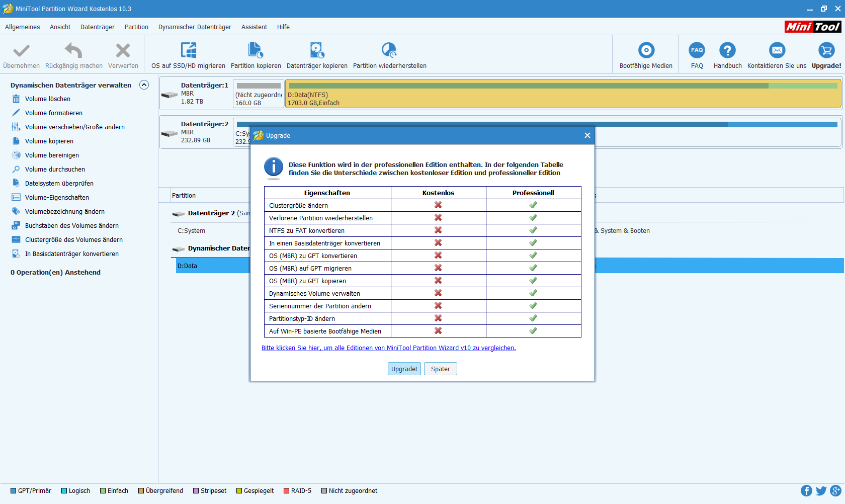Click the Clustergröße ändern table row
The image size is (845, 504).
click(x=422, y=205)
